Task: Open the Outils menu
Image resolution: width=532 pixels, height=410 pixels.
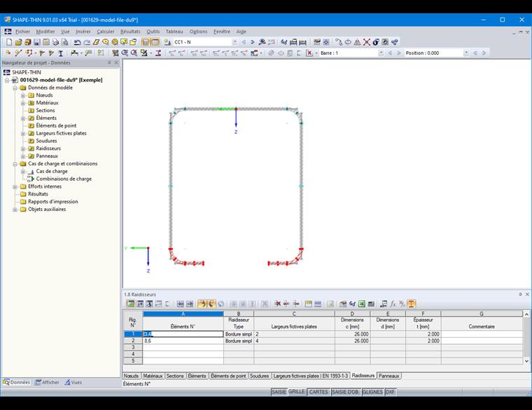Action: point(153,32)
